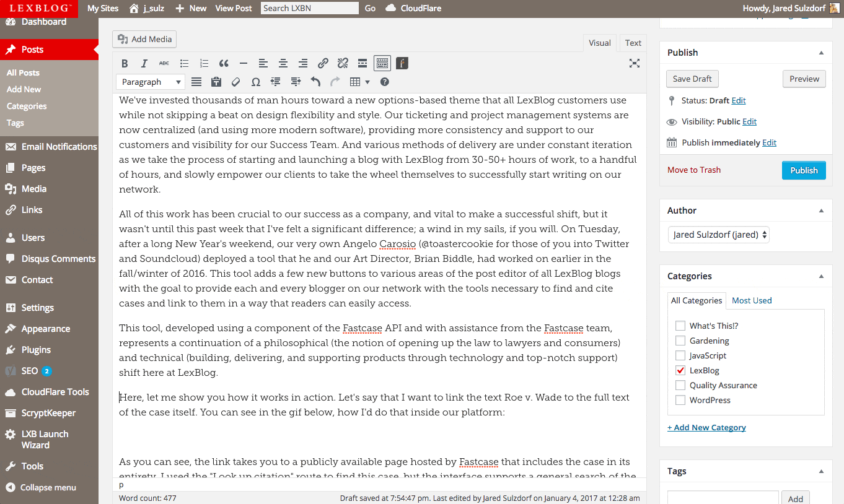Viewport: 844px width, 504px height.
Task: Switch to the Visual editor tab
Action: click(x=599, y=43)
